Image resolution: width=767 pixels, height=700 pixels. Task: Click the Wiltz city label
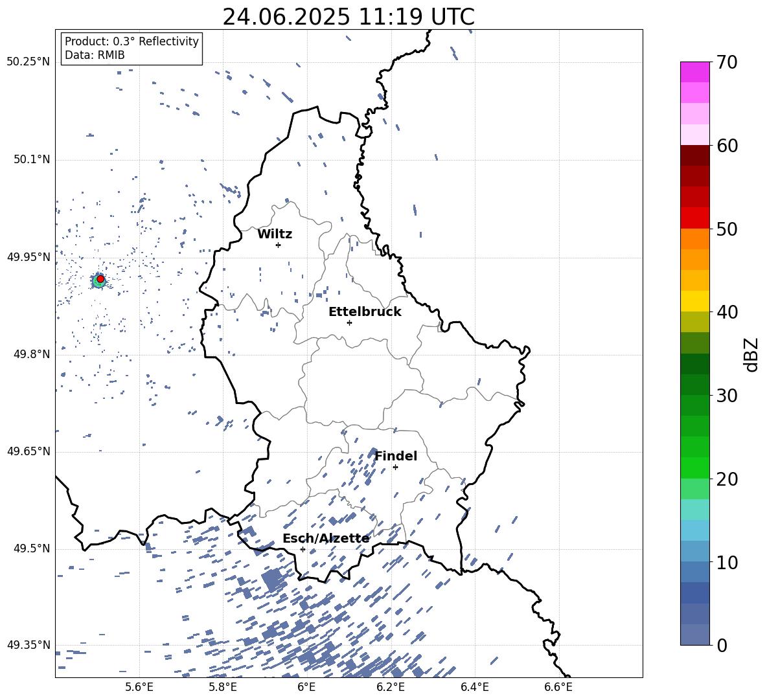click(275, 234)
